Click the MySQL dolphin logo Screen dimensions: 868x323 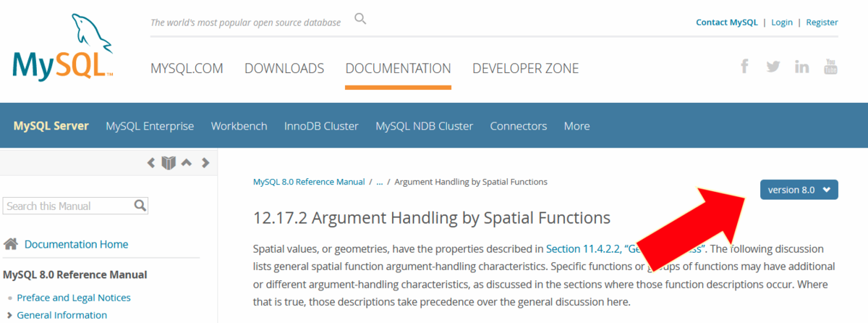[x=62, y=47]
